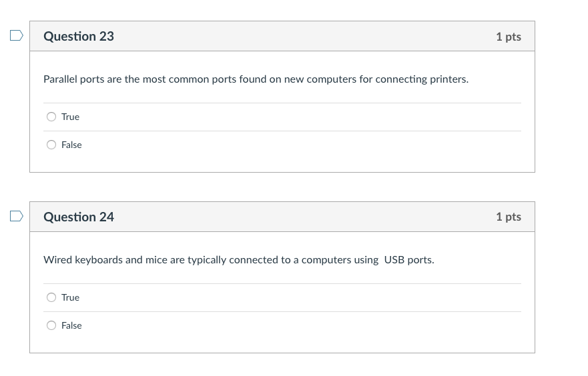Click the wired keyboards and mice question statement

pos(238,260)
